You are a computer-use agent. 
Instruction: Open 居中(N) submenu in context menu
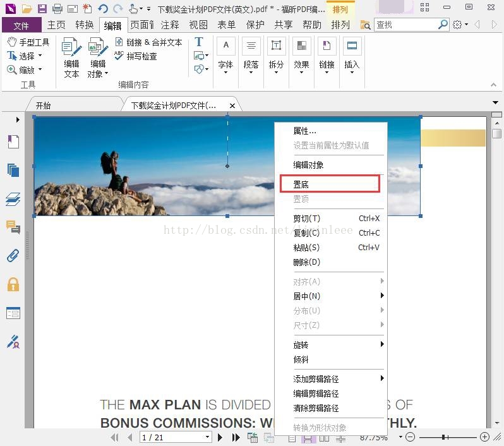click(331, 296)
